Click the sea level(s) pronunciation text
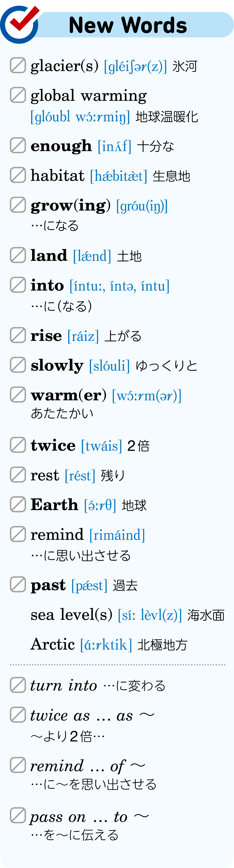The height and width of the screenshot is (868, 234). (150, 615)
